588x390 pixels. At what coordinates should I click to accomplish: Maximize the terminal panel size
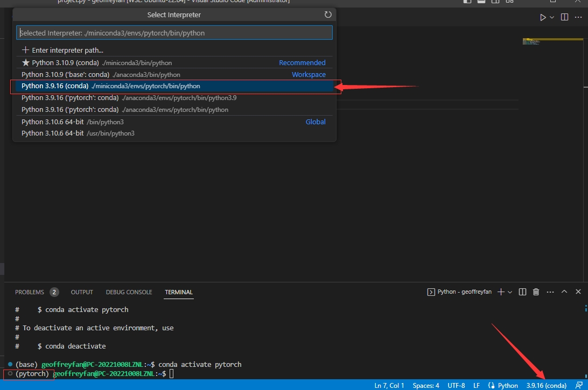pos(564,292)
